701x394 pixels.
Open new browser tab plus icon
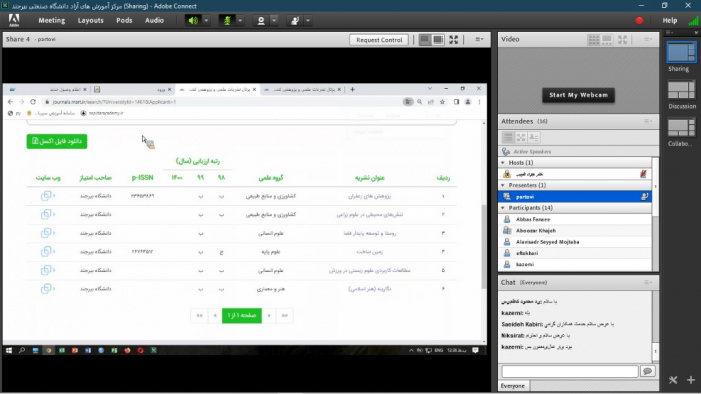pos(352,89)
